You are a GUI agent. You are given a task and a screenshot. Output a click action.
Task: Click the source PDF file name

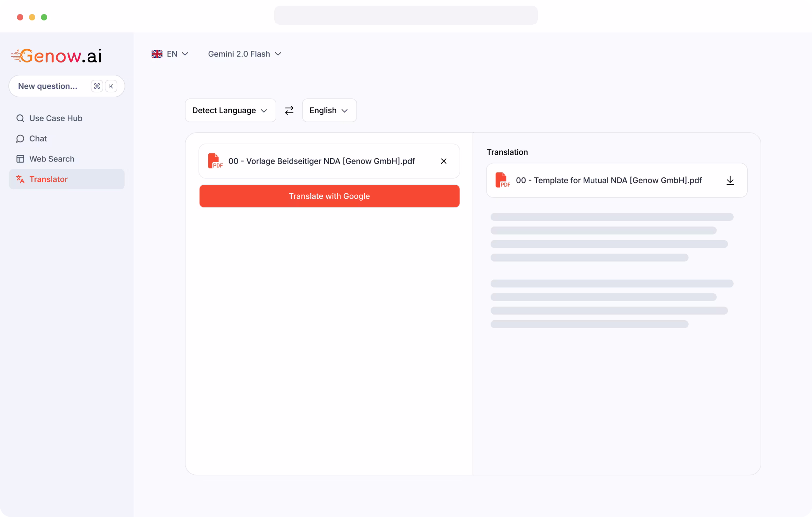point(321,161)
